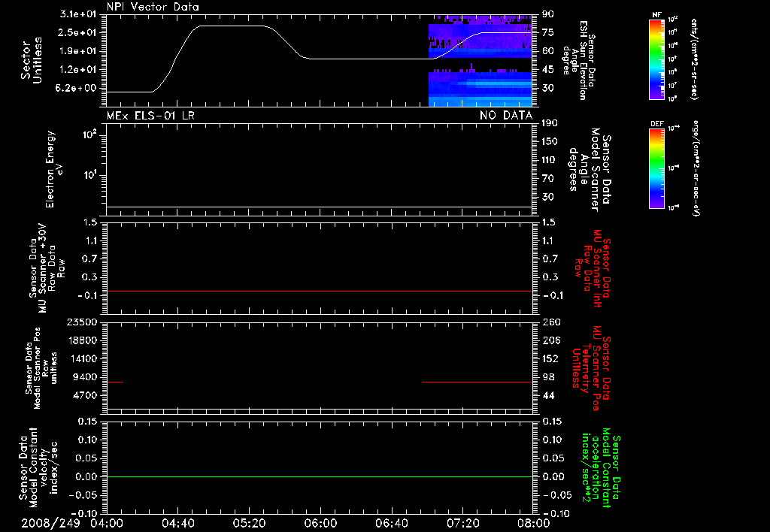Click the 06:40 time tick label
Screen dimensions: 770x532
(391, 523)
